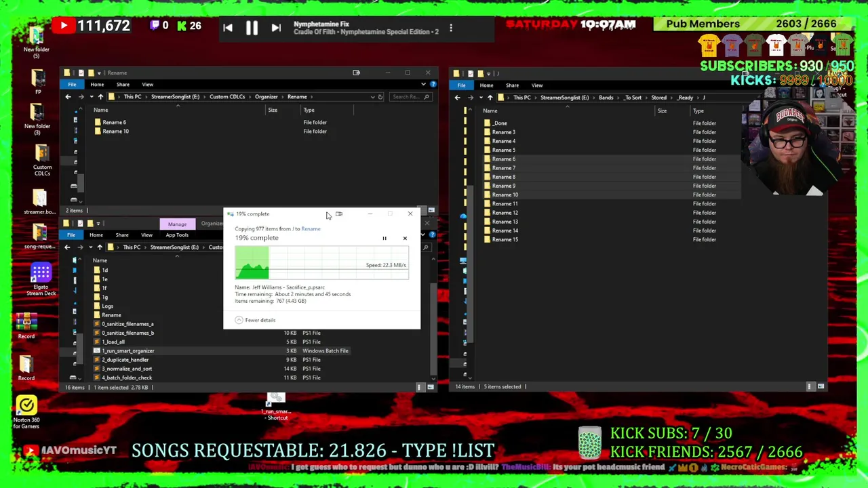Click Custom CDLCs breadcrumb in Rename window
The width and height of the screenshot is (868, 488).
(x=227, y=97)
